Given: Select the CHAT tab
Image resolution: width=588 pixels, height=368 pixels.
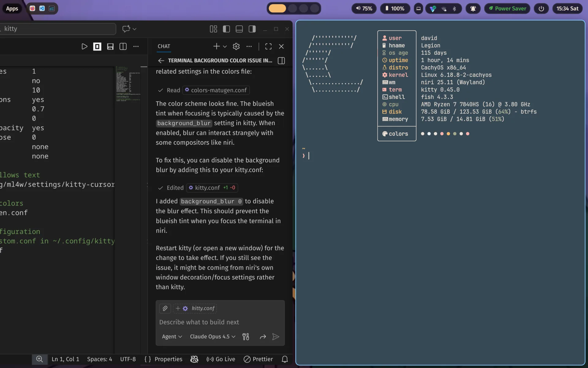Looking at the screenshot, I should [x=164, y=46].
